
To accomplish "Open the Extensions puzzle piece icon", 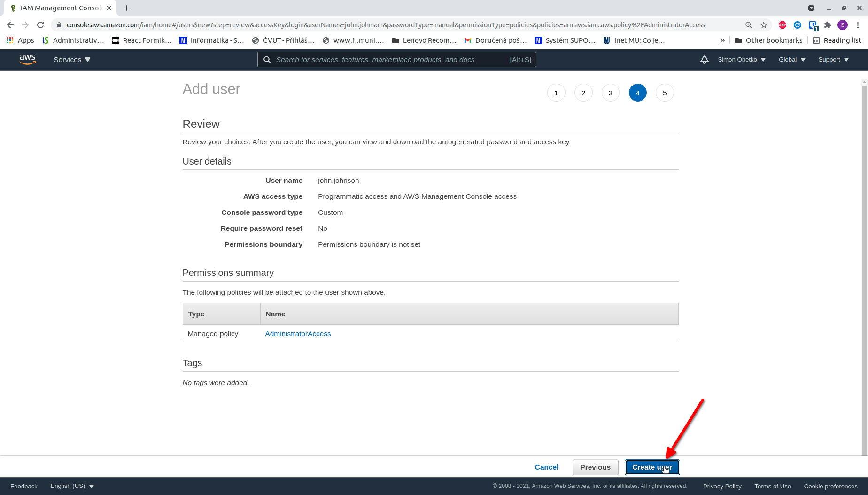I will pyautogui.click(x=828, y=25).
